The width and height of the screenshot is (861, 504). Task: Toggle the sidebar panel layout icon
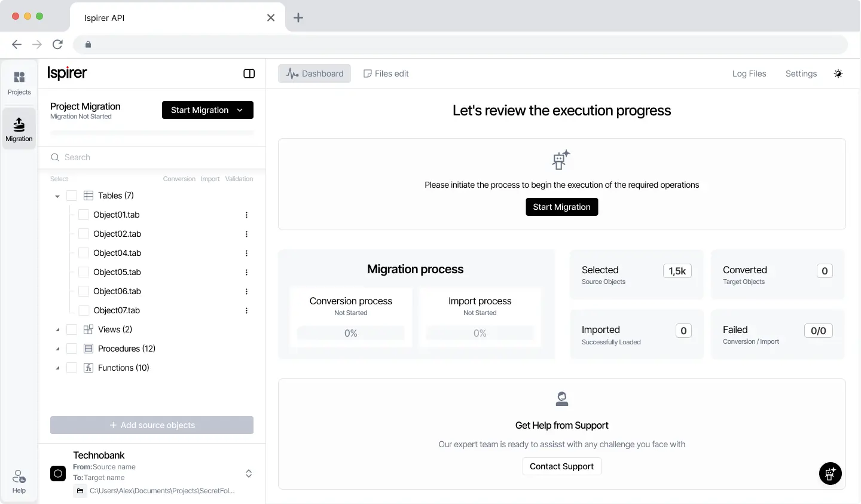pos(249,74)
